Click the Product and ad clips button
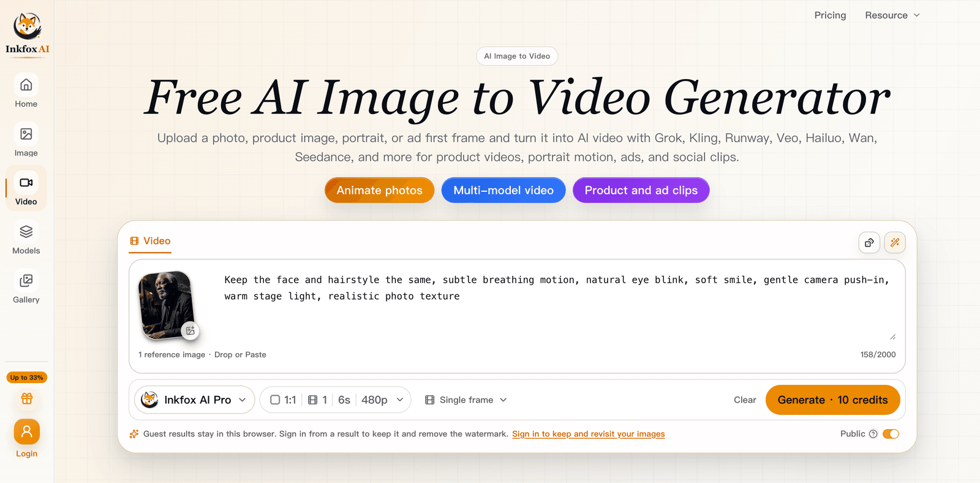 (x=641, y=190)
